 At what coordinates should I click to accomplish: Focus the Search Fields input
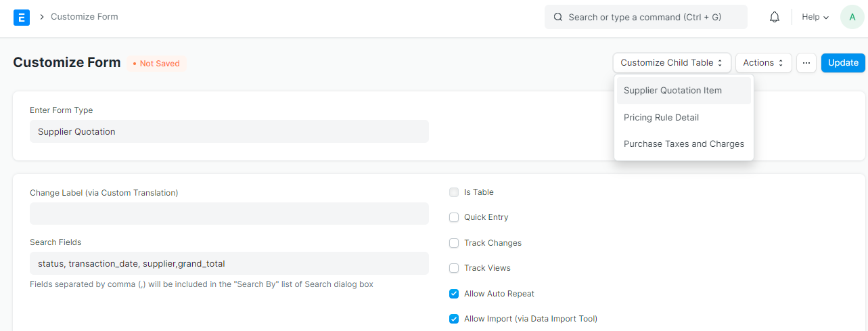[x=229, y=263]
